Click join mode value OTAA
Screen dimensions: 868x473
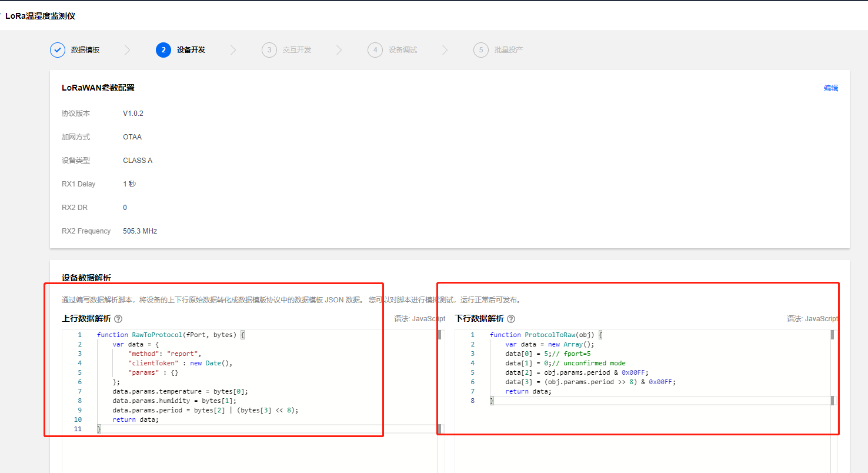pos(132,137)
